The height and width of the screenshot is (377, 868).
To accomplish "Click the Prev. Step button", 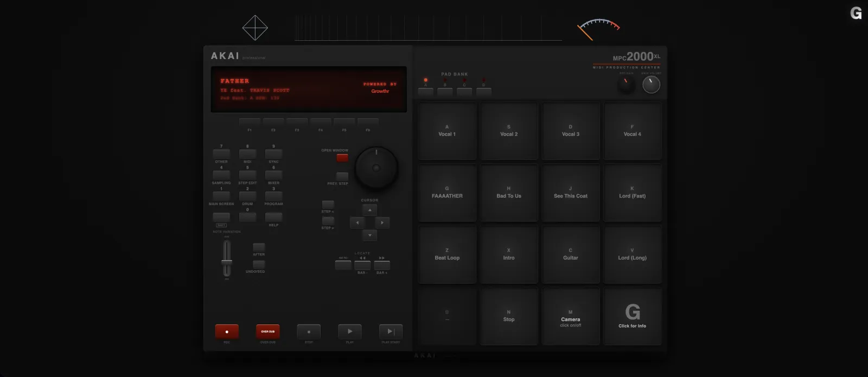I will [x=342, y=176].
